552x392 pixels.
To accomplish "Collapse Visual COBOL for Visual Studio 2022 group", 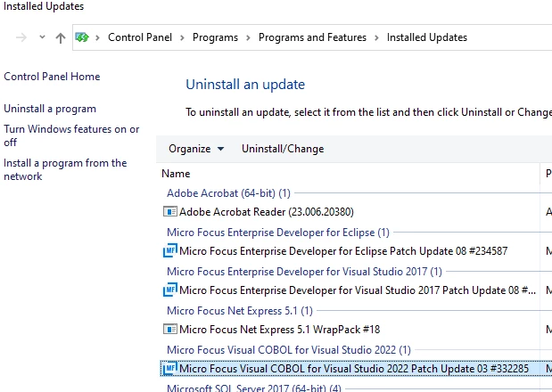I will pos(289,350).
